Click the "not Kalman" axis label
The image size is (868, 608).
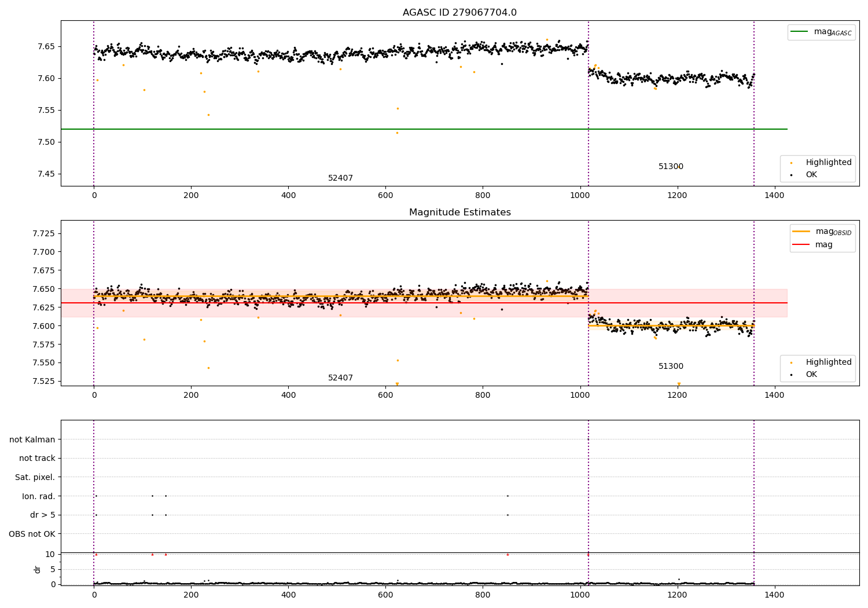[32, 439]
